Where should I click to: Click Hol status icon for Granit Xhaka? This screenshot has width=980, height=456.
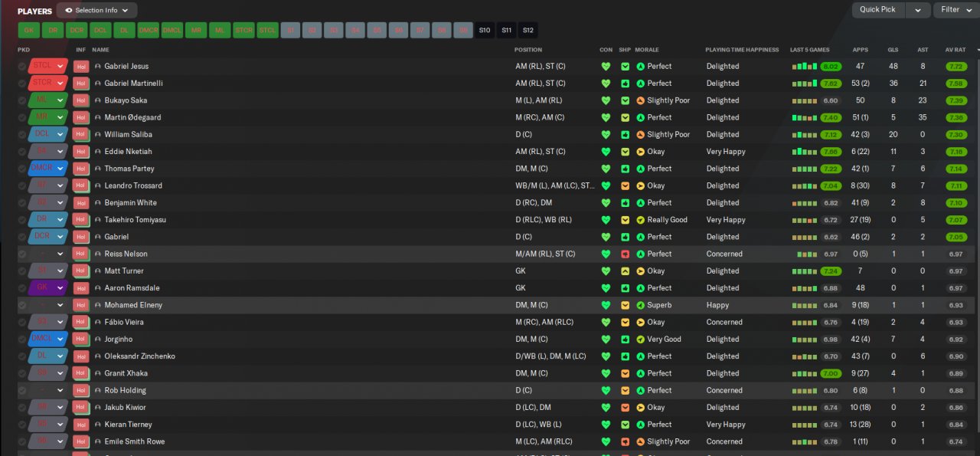(x=81, y=374)
